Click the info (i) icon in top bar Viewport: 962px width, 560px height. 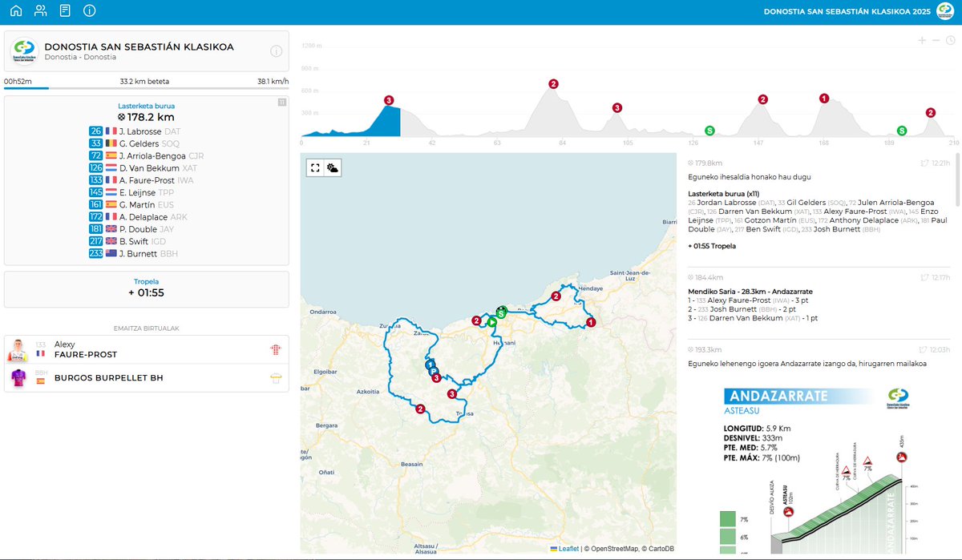88,10
